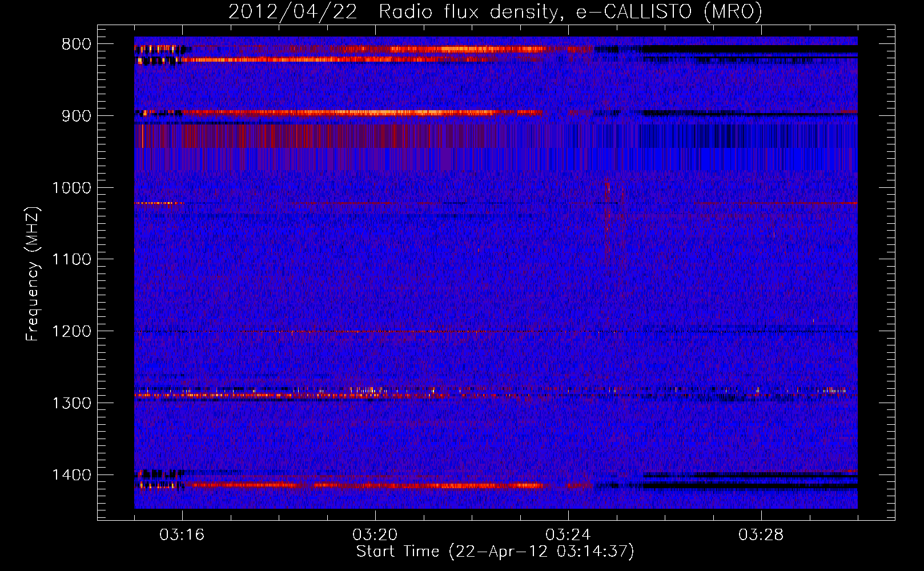Click the 800 frequency tick label
Image resolution: width=924 pixels, height=571 pixels.
pyautogui.click(x=76, y=45)
